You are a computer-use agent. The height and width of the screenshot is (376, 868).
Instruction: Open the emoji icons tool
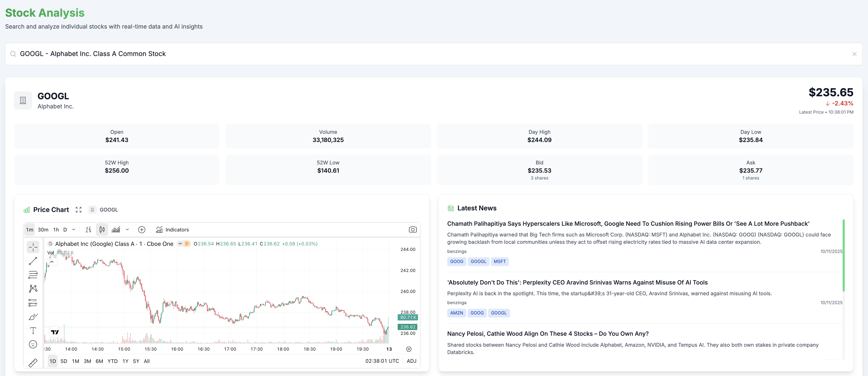[33, 344]
